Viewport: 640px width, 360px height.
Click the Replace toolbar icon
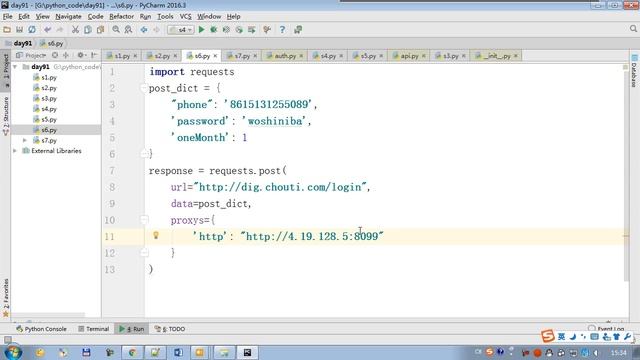click(x=128, y=29)
